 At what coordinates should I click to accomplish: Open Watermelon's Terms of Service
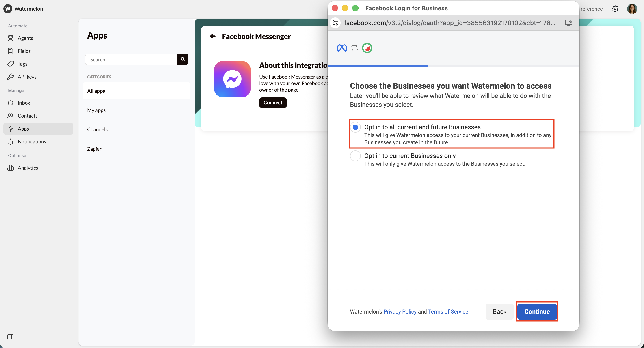[x=448, y=311]
